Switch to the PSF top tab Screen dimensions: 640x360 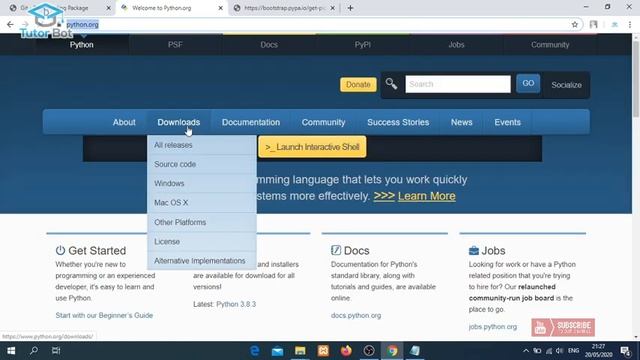175,45
